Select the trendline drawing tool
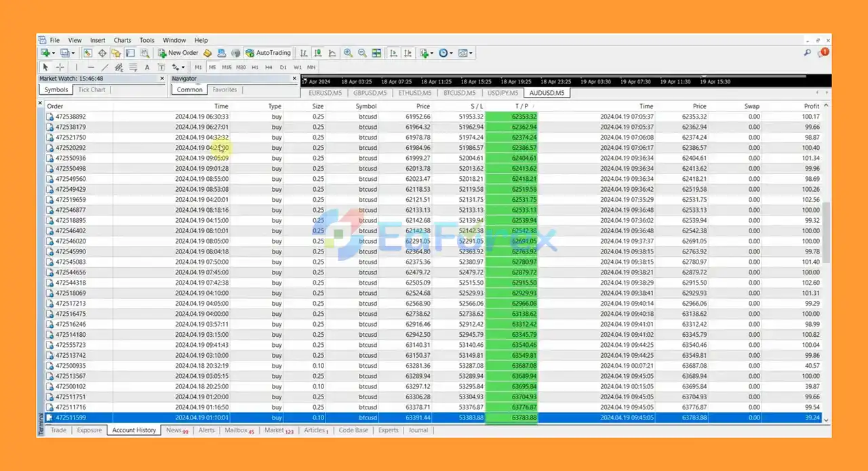Viewport: 868px width, 471px height. pyautogui.click(x=104, y=67)
